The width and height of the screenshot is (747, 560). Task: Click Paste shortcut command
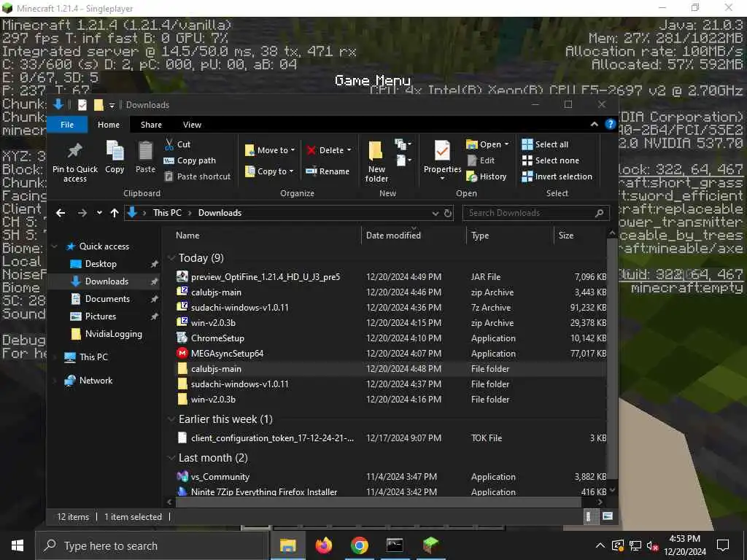[197, 176]
